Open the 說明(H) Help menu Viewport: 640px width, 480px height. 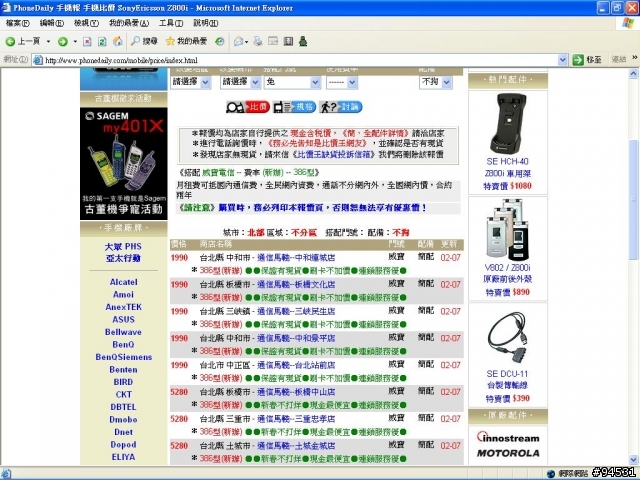[206, 23]
